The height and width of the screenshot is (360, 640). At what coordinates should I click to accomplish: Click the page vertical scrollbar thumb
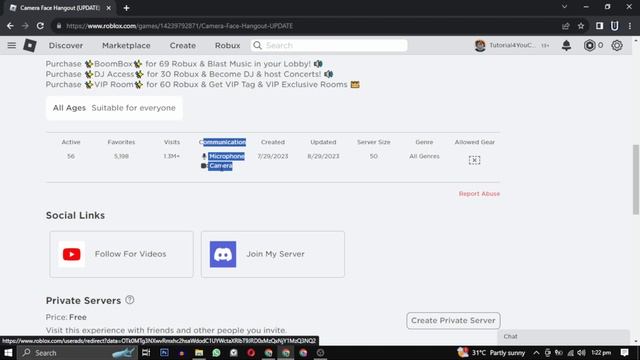click(x=636, y=179)
